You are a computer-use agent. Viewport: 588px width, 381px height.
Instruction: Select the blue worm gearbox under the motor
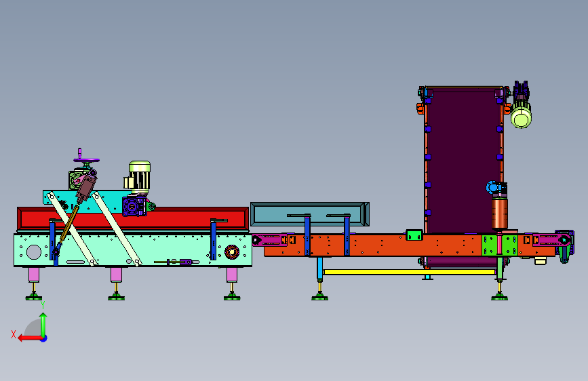coord(134,206)
